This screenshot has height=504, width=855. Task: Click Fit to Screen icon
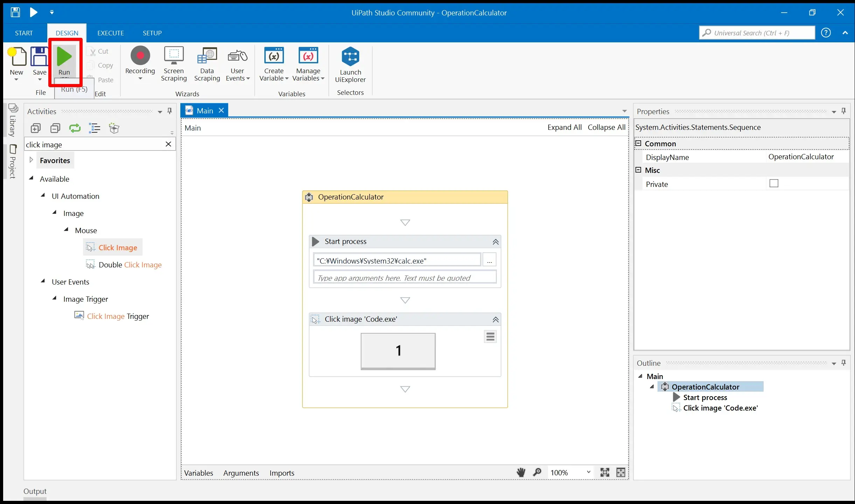605,472
